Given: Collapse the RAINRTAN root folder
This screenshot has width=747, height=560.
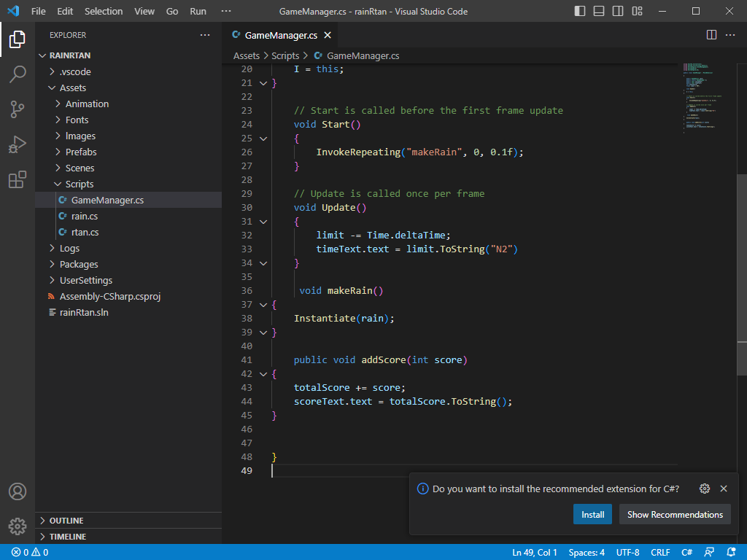Looking at the screenshot, I should (42, 55).
